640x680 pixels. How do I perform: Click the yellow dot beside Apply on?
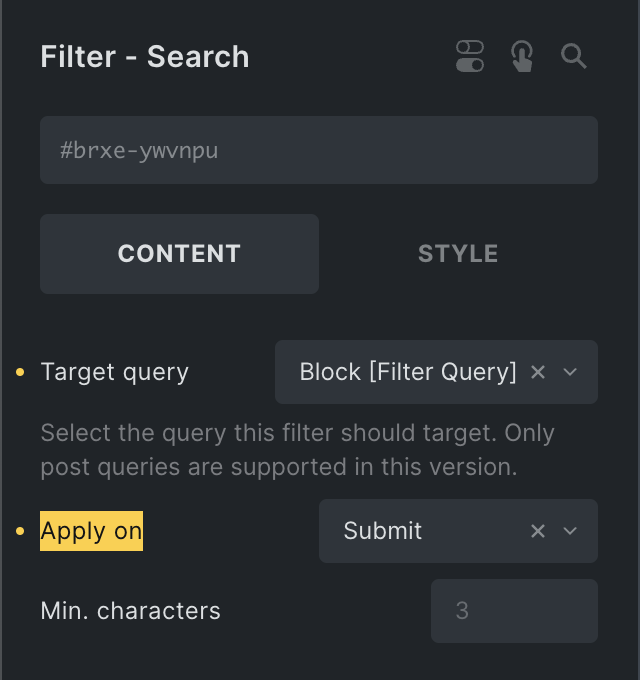pyautogui.click(x=21, y=532)
